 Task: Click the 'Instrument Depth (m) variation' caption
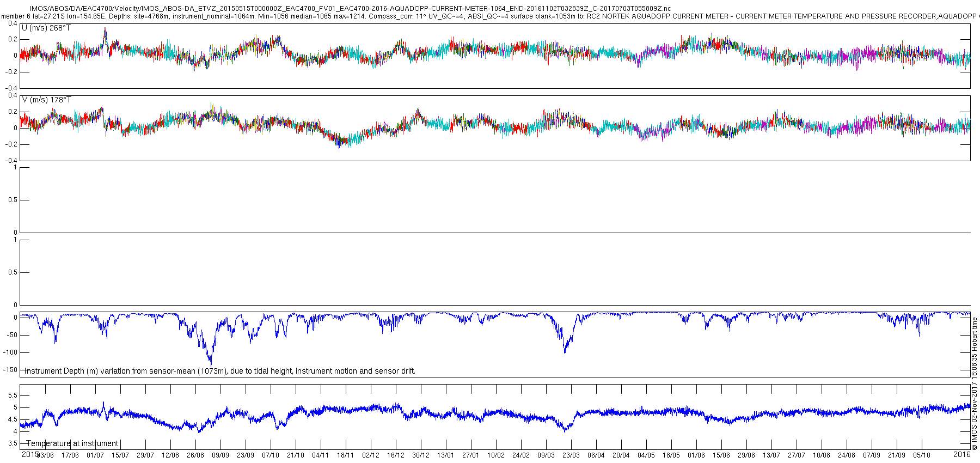(220, 371)
